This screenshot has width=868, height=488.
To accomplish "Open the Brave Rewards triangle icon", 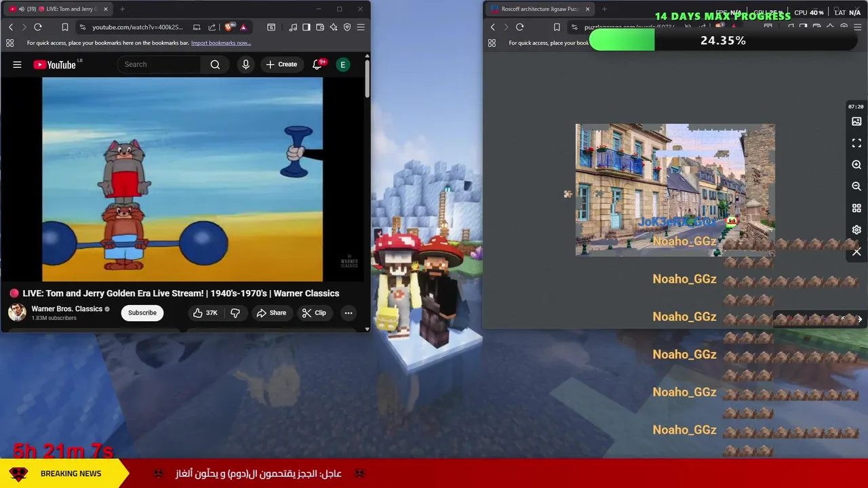I will [x=243, y=27].
